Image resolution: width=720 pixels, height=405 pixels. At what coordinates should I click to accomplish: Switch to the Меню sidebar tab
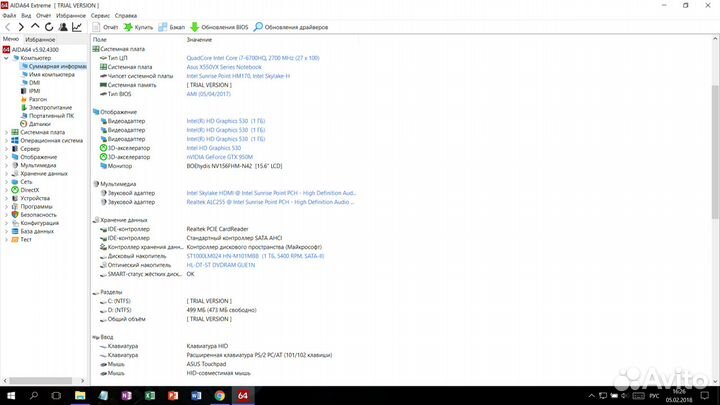pos(11,39)
